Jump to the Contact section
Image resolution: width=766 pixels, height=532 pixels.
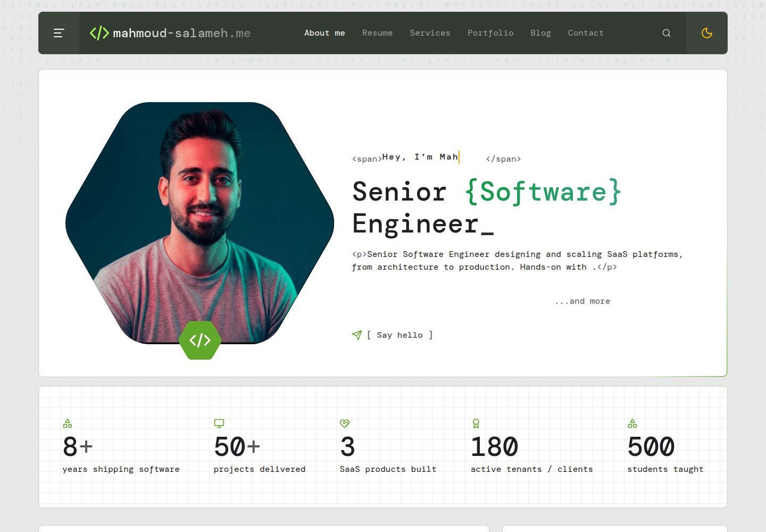pos(586,33)
